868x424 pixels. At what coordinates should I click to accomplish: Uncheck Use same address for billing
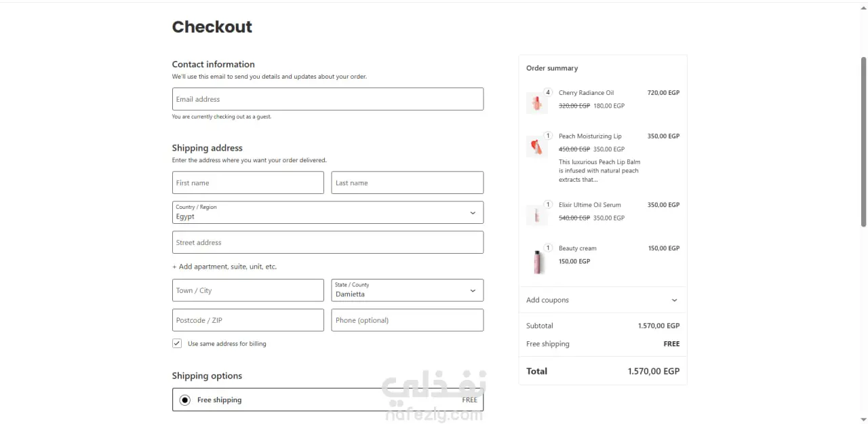tap(177, 343)
